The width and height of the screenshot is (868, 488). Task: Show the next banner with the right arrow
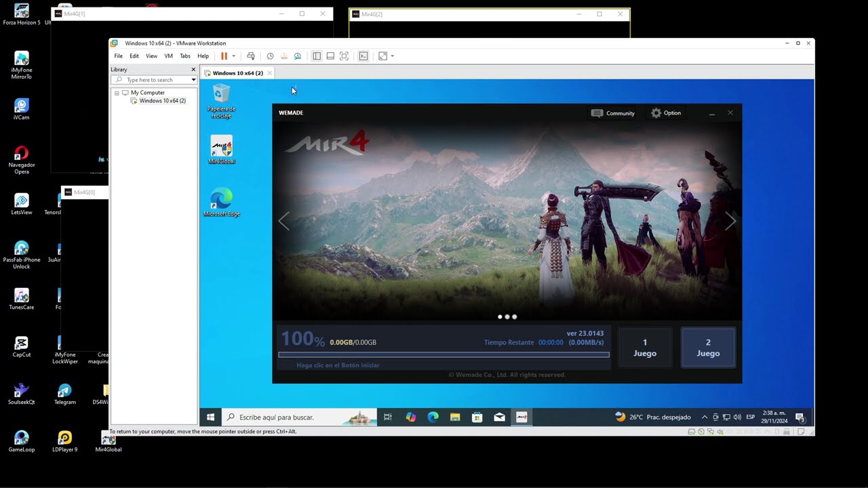(730, 220)
